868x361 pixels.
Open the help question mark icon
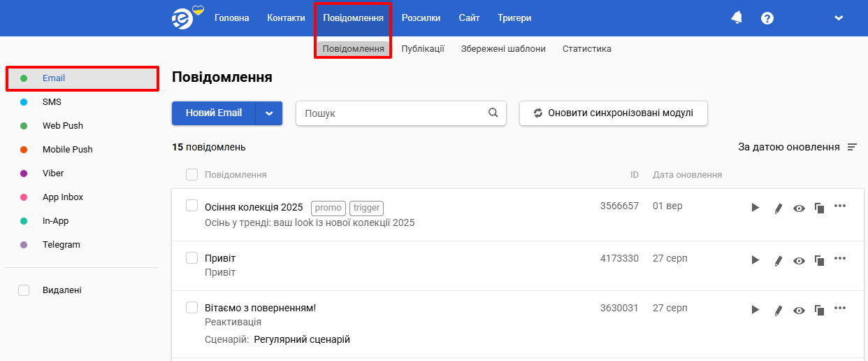(x=767, y=18)
